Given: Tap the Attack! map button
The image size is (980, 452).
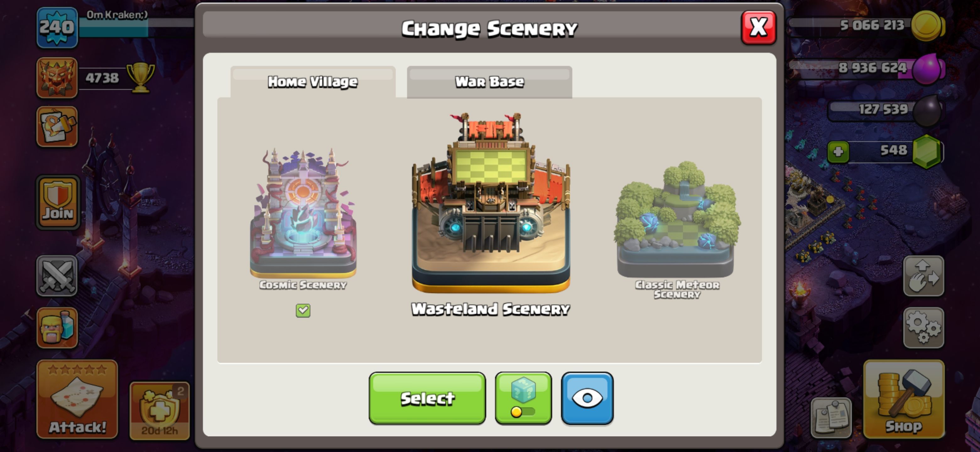Looking at the screenshot, I should (77, 399).
